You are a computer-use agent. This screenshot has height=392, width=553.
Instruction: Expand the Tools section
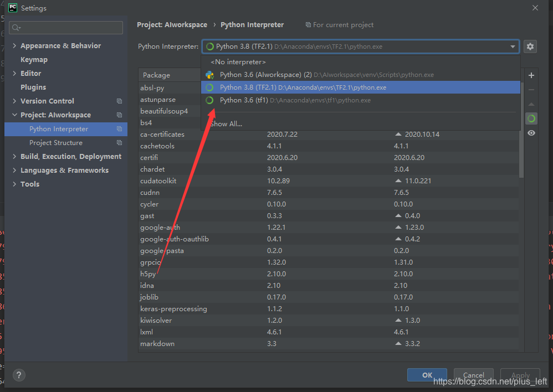(14, 184)
